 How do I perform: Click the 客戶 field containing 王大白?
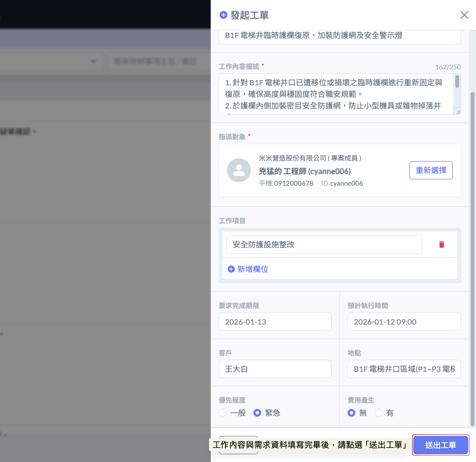[275, 369]
